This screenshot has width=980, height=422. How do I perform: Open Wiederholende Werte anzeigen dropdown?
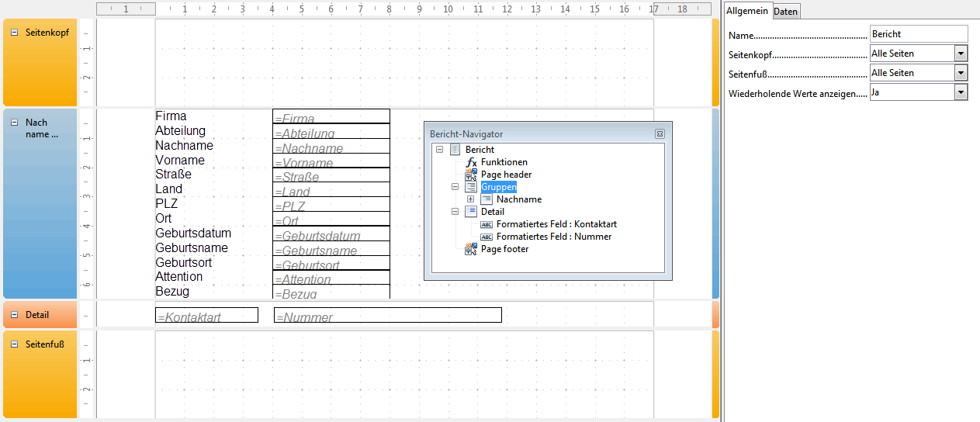[x=961, y=92]
